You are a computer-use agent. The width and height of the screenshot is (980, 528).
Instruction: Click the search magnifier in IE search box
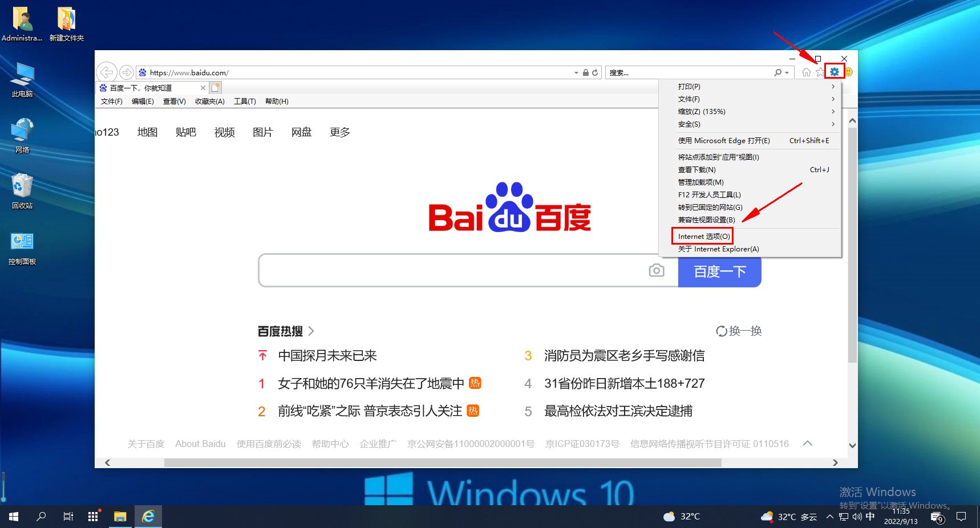[778, 73]
